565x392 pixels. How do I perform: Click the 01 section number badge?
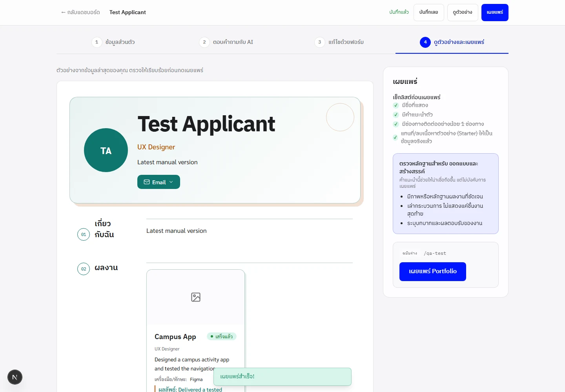[84, 234]
